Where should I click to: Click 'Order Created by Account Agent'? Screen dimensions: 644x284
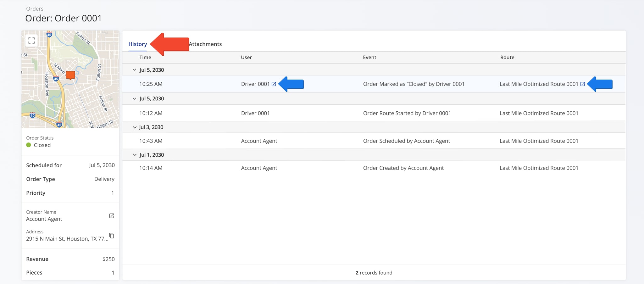coord(403,168)
